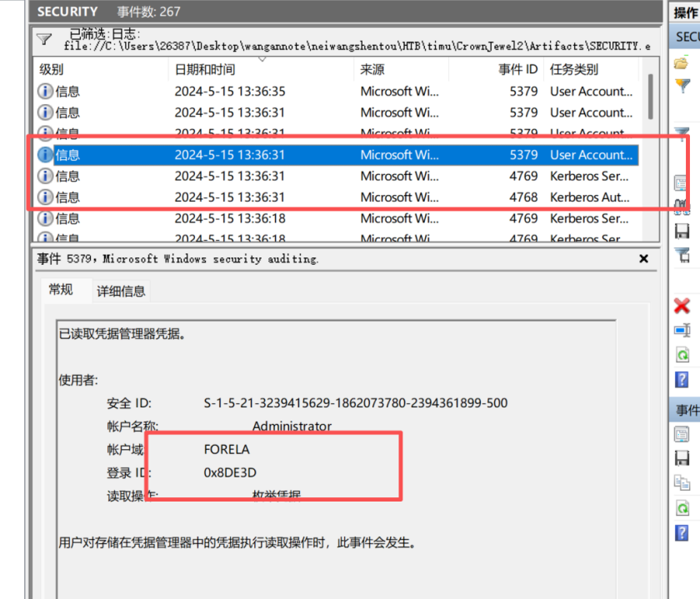Viewport: 700px width, 599px height.
Task: Click the security ID S-1-5-21-...-500 value
Action: coord(355,403)
